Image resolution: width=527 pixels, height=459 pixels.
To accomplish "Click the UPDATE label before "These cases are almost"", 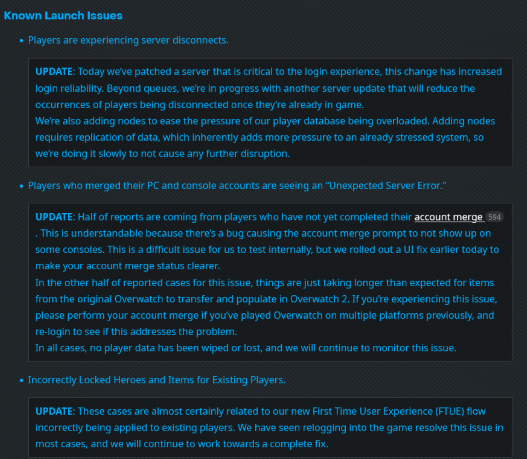I will (54, 411).
